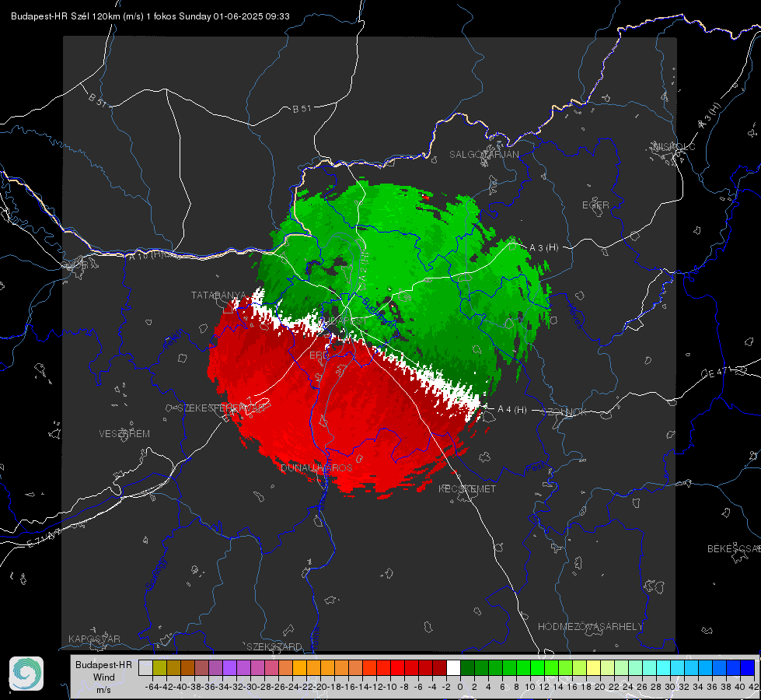The image size is (761, 700).
Task: Click the MISKOLC city label
Action: [x=674, y=146]
